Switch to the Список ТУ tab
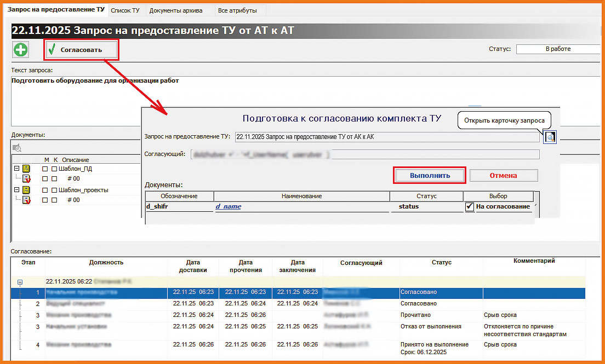 click(124, 10)
